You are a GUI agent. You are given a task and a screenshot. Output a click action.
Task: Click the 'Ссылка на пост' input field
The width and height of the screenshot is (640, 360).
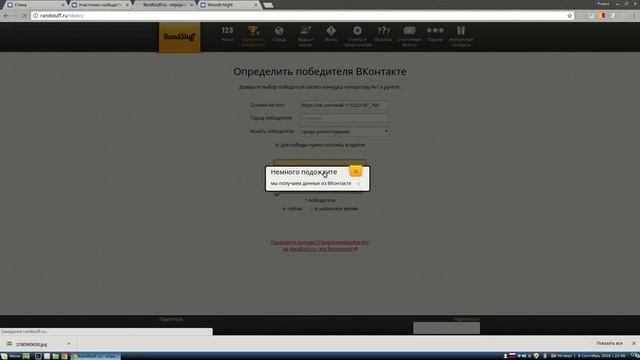click(344, 105)
